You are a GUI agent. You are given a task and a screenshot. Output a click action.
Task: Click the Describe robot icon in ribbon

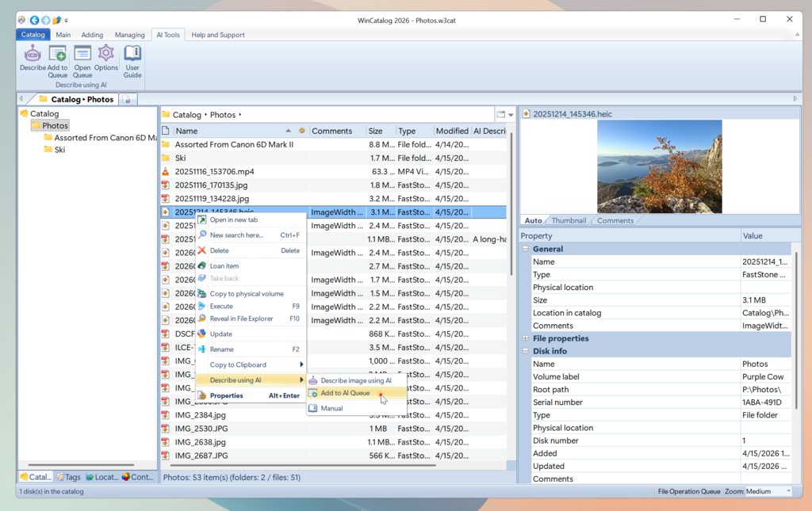33,55
